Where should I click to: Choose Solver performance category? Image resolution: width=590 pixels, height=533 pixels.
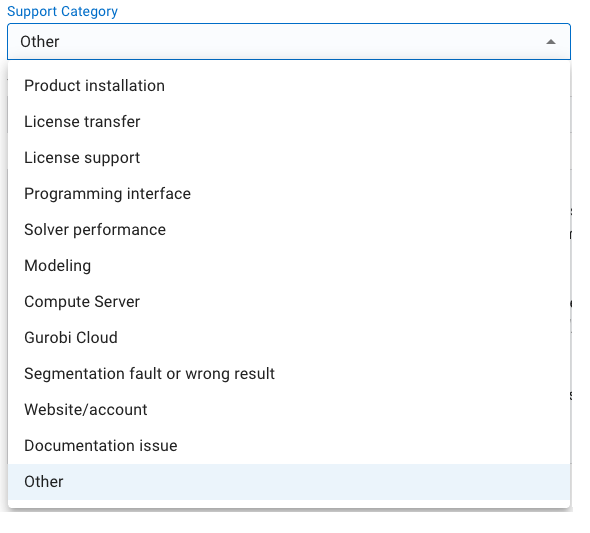tap(289, 230)
